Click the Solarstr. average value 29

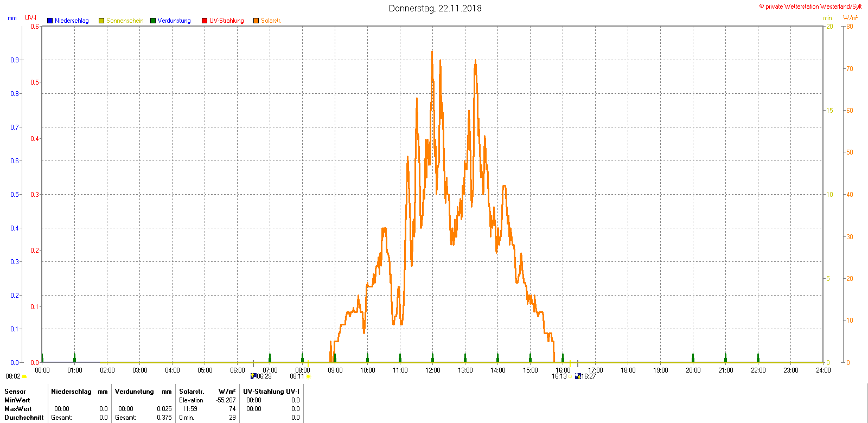coord(232,418)
